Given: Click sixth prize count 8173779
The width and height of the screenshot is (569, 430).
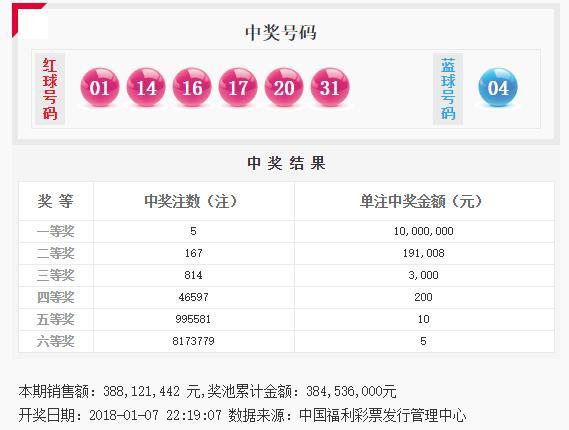Looking at the screenshot, I should tap(193, 341).
